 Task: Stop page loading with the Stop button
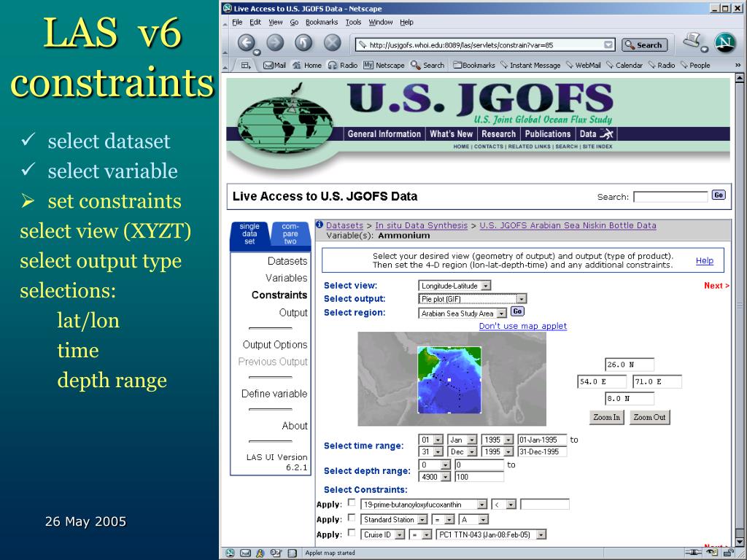pyautogui.click(x=333, y=43)
